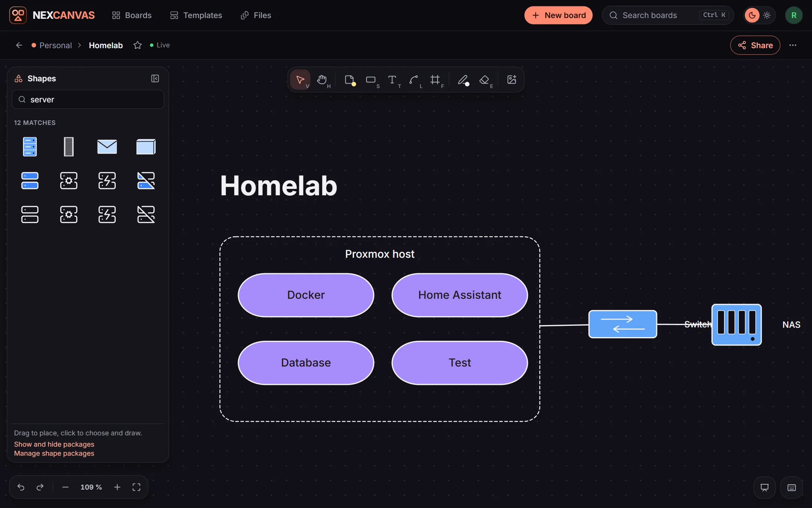812x508 pixels.
Task: Zoom in with the plus button
Action: [117, 487]
